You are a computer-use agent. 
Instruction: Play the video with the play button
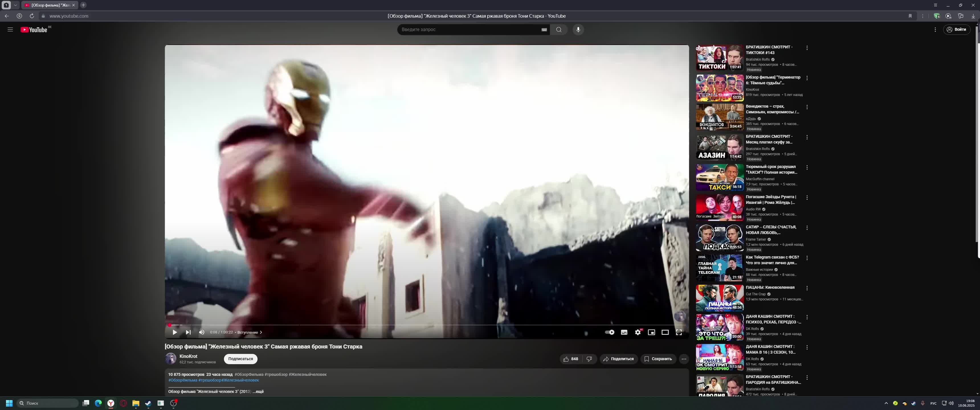175,332
